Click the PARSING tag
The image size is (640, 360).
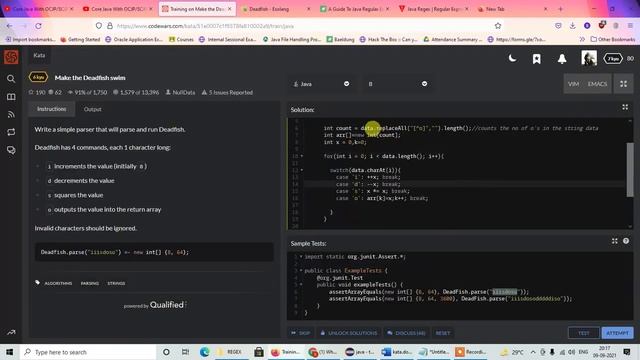(x=90, y=283)
